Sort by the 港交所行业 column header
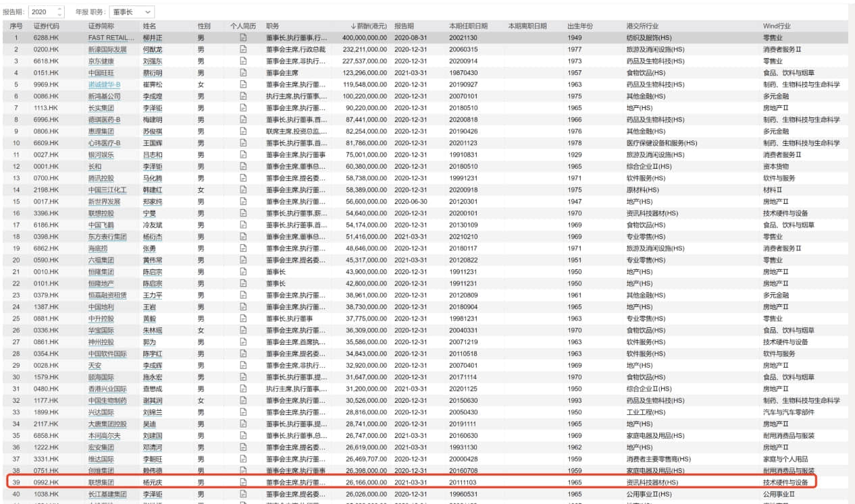Viewport: 855px width, 504px height. tap(644, 26)
